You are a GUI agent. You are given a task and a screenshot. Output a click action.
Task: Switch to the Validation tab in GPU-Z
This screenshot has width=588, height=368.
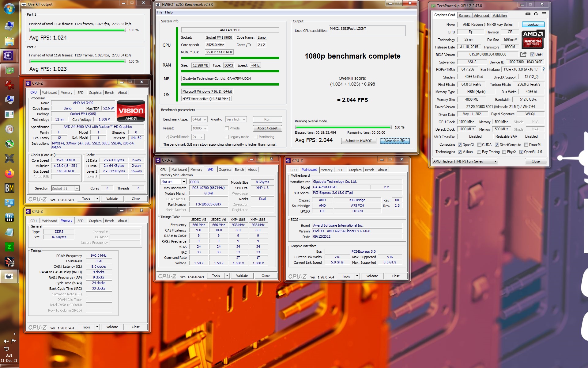pos(499,16)
